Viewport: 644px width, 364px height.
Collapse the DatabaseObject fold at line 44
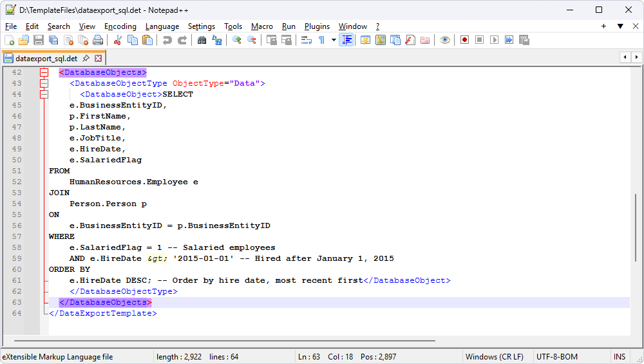pyautogui.click(x=44, y=95)
